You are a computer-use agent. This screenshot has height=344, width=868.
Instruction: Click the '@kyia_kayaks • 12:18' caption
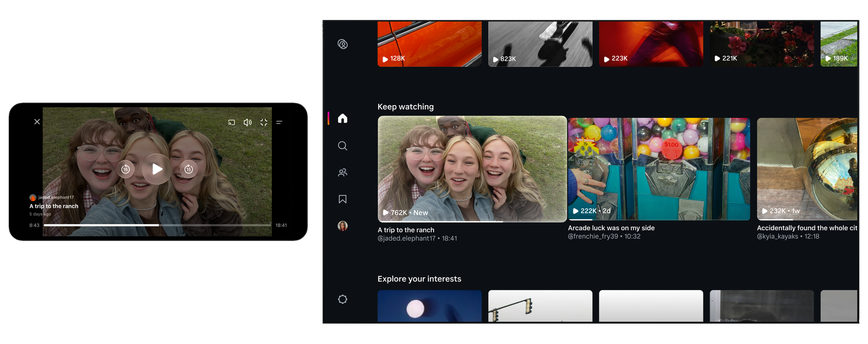788,236
